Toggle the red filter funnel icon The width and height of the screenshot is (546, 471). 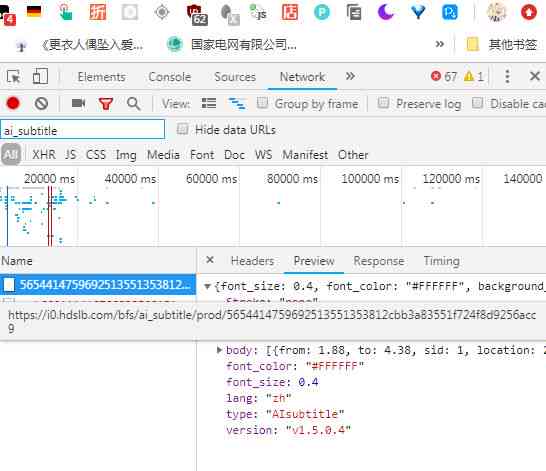pyautogui.click(x=106, y=104)
